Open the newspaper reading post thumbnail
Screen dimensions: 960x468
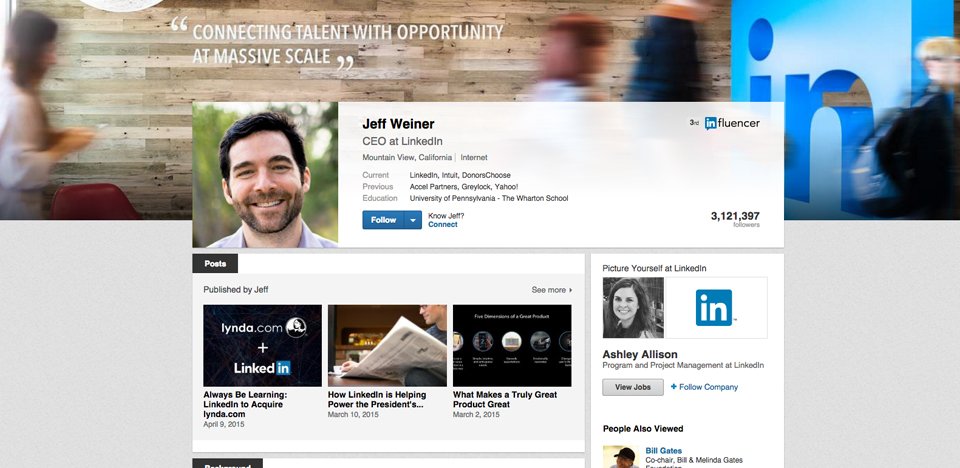click(387, 345)
